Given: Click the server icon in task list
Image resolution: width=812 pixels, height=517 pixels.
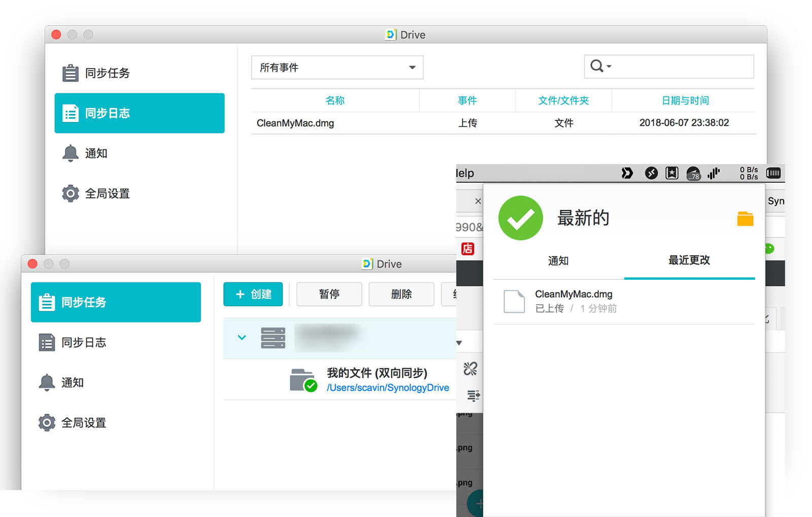Looking at the screenshot, I should (x=273, y=338).
